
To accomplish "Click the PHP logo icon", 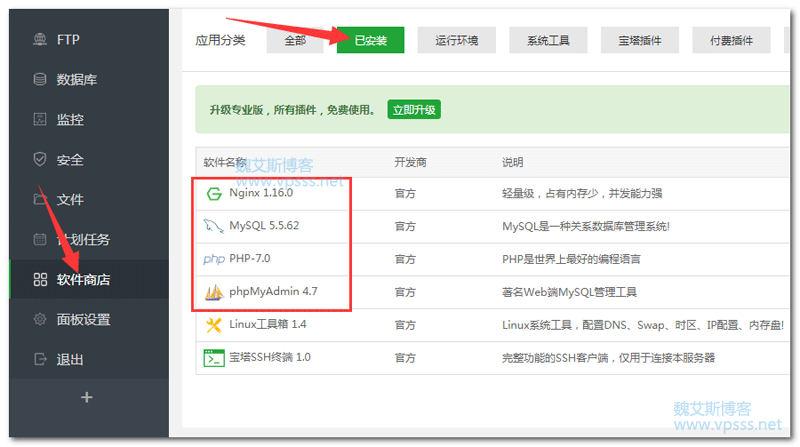I will (x=213, y=259).
